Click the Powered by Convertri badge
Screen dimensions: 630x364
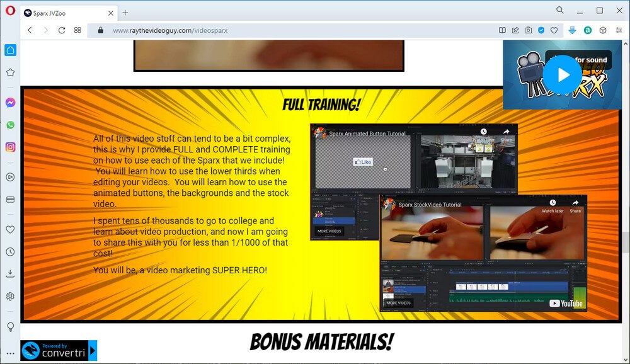coord(59,350)
